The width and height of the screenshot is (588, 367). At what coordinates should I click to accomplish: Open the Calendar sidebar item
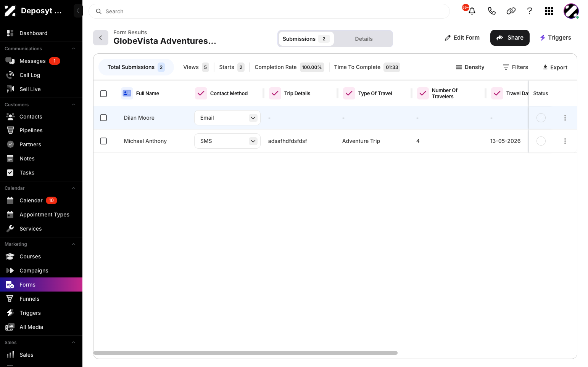(x=41, y=200)
